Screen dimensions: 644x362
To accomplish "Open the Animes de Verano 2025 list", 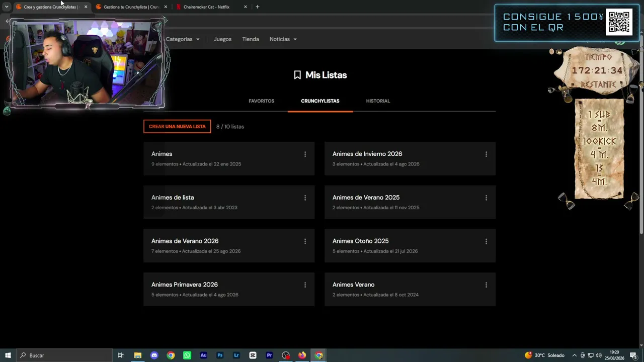I will click(x=410, y=202).
